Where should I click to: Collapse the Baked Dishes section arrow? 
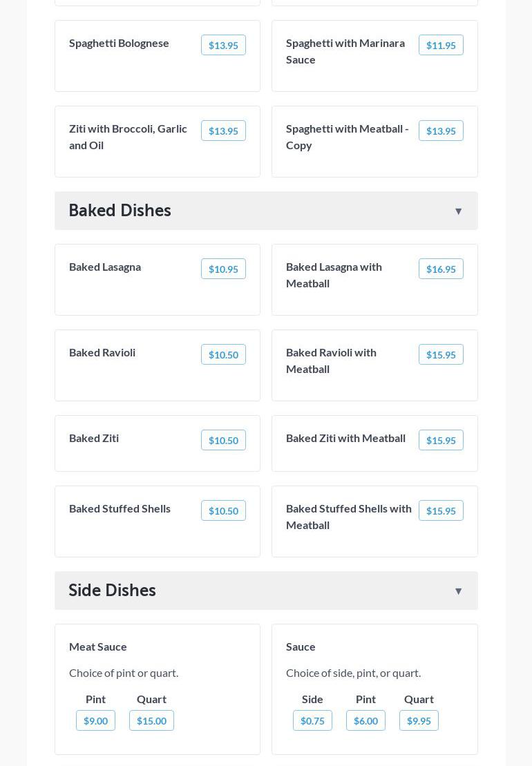click(x=458, y=211)
